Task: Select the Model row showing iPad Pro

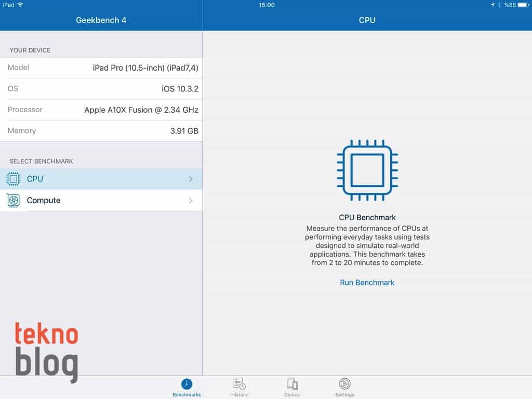Action: click(101, 68)
